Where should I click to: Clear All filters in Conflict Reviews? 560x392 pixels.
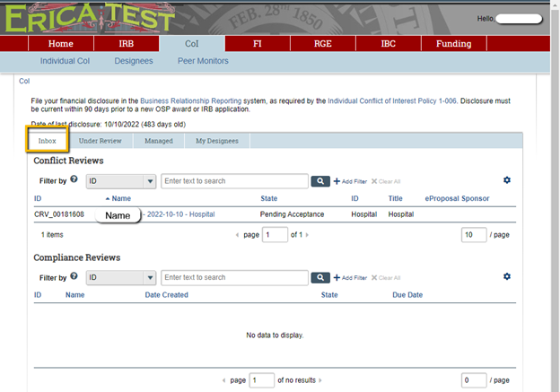[386, 181]
